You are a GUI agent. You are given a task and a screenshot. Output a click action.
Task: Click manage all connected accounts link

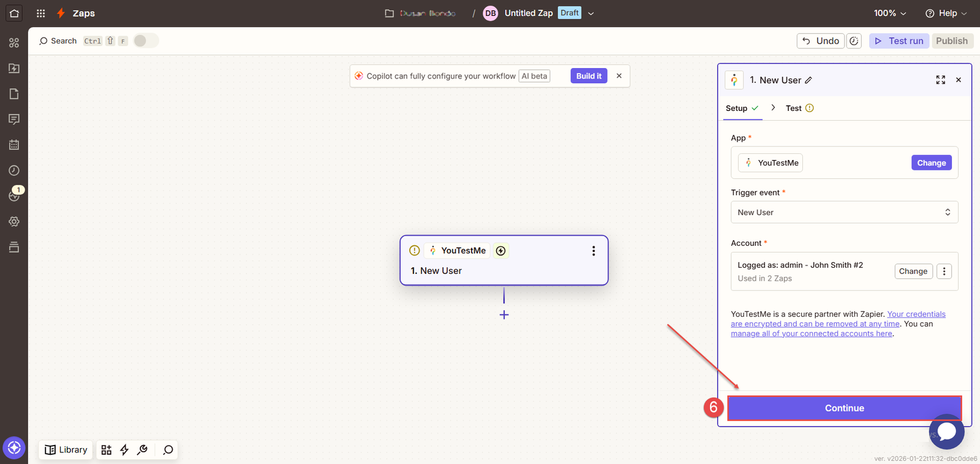tap(811, 334)
